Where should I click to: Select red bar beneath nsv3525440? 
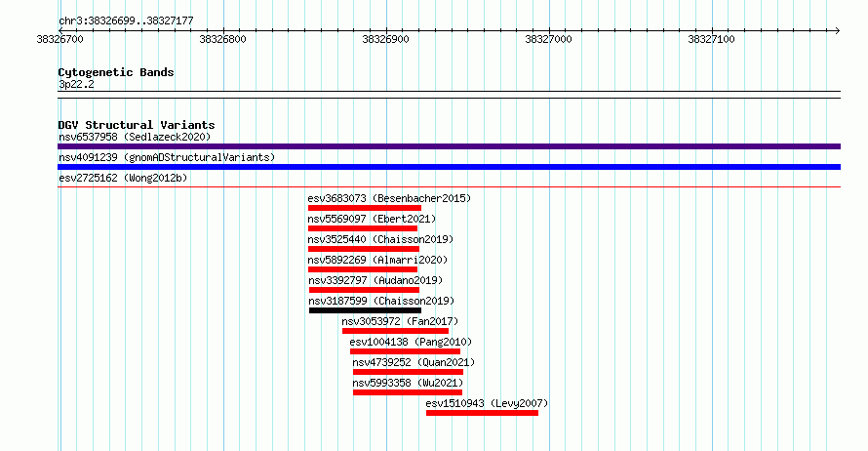pyautogui.click(x=363, y=249)
